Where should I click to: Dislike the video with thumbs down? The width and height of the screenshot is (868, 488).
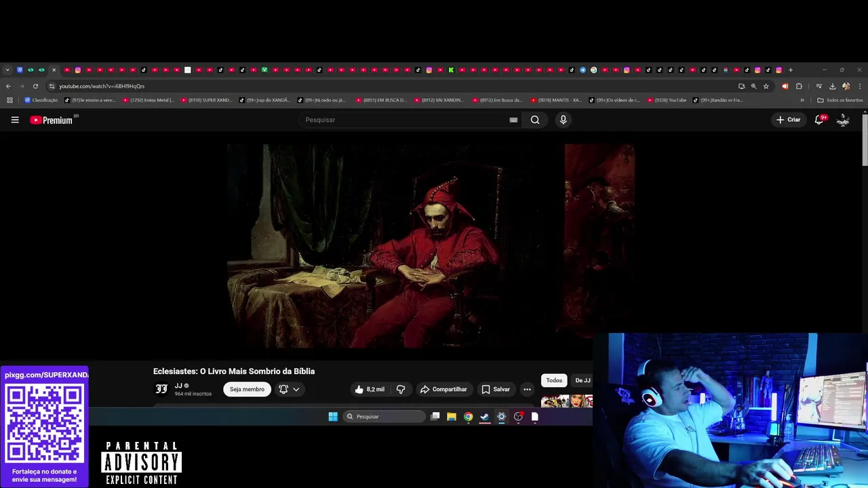[x=401, y=389]
